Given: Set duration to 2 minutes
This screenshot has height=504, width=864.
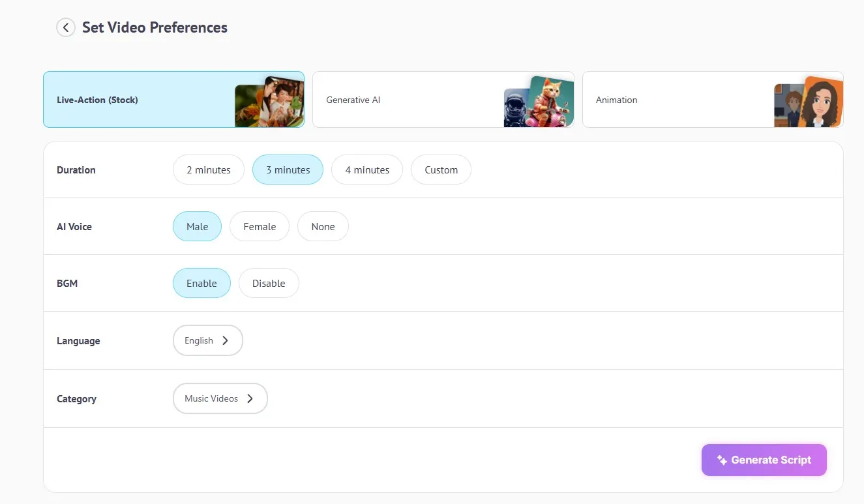Looking at the screenshot, I should tap(209, 170).
